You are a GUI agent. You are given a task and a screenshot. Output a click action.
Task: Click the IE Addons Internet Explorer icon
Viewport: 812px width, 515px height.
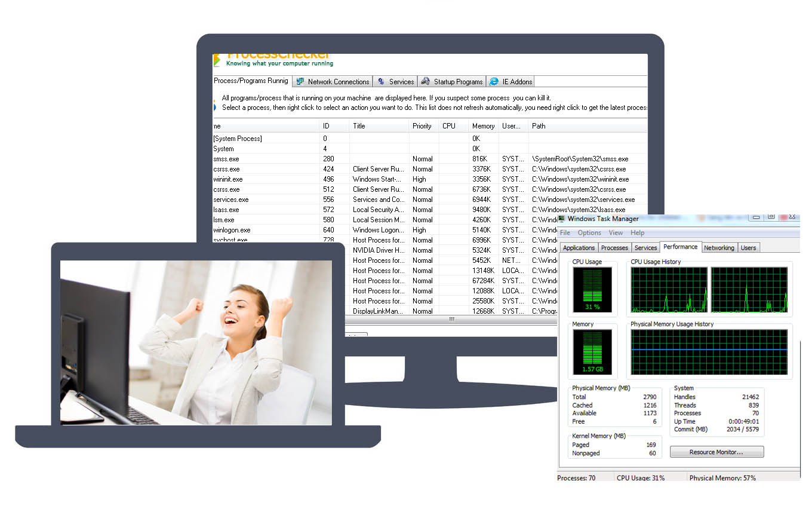click(494, 81)
